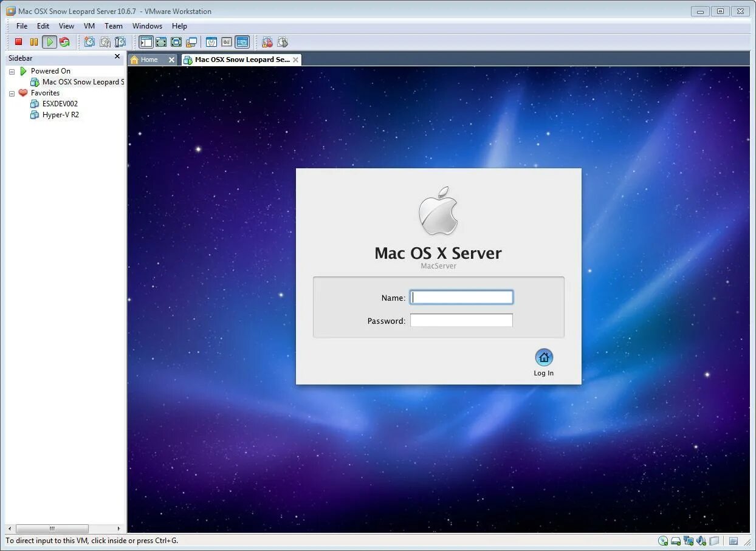Click the Apple logo on login panel
The width and height of the screenshot is (756, 551).
pos(438,211)
